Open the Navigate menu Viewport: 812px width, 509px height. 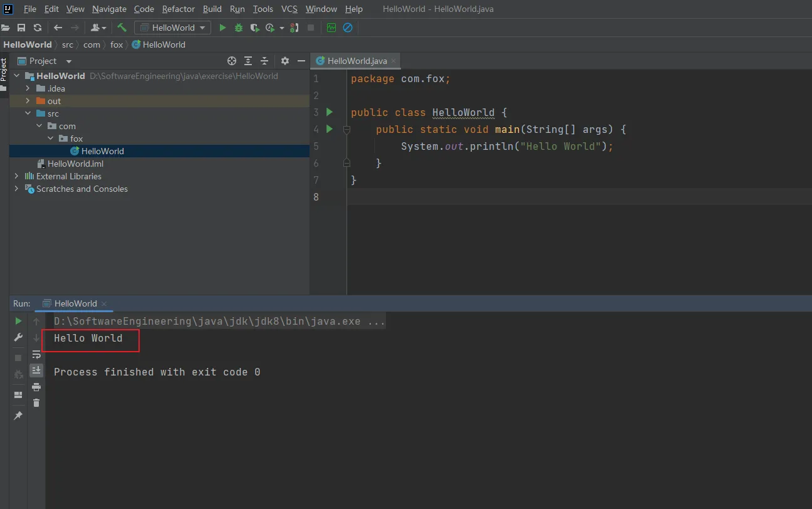[x=109, y=9]
